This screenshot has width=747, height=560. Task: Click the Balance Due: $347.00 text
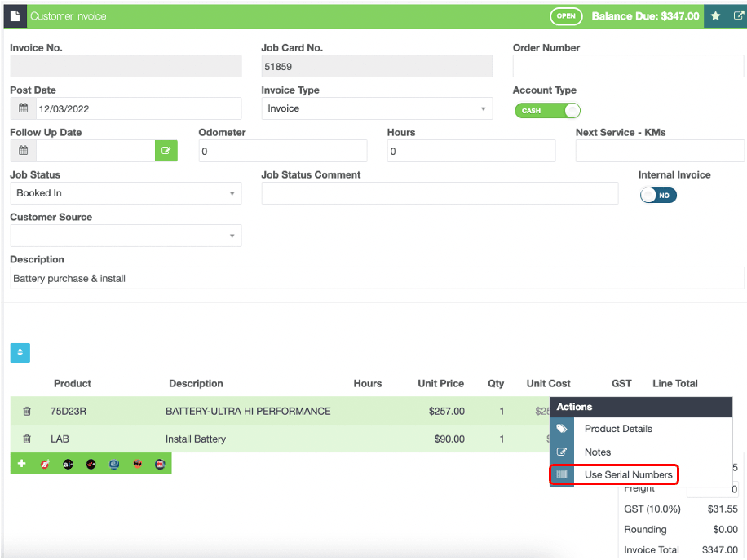point(645,16)
